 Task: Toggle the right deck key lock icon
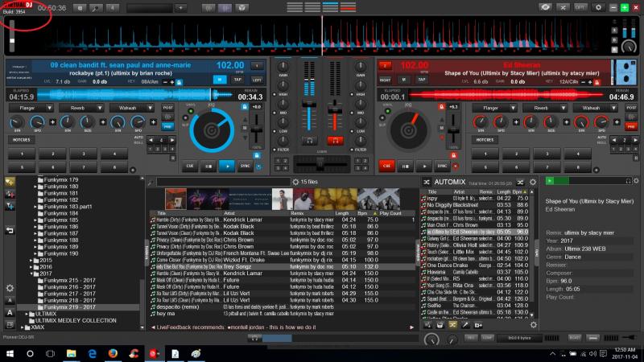597,82
